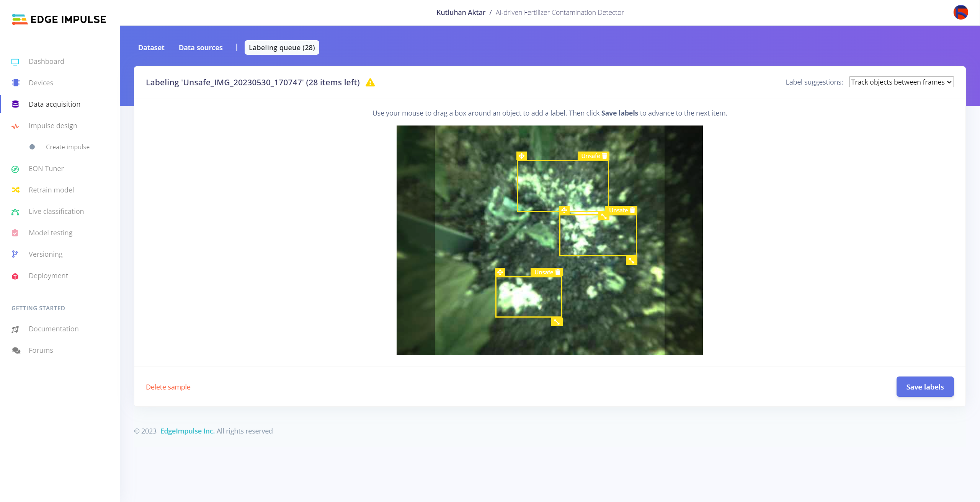Open user profile avatar
This screenshot has width=980, height=502.
pos(960,12)
